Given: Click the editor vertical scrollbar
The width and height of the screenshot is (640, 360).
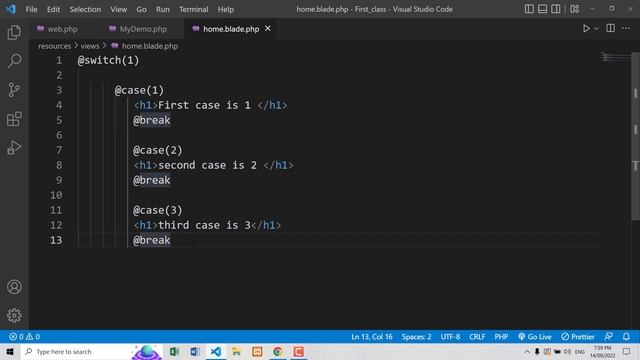Looking at the screenshot, I should (636, 136).
